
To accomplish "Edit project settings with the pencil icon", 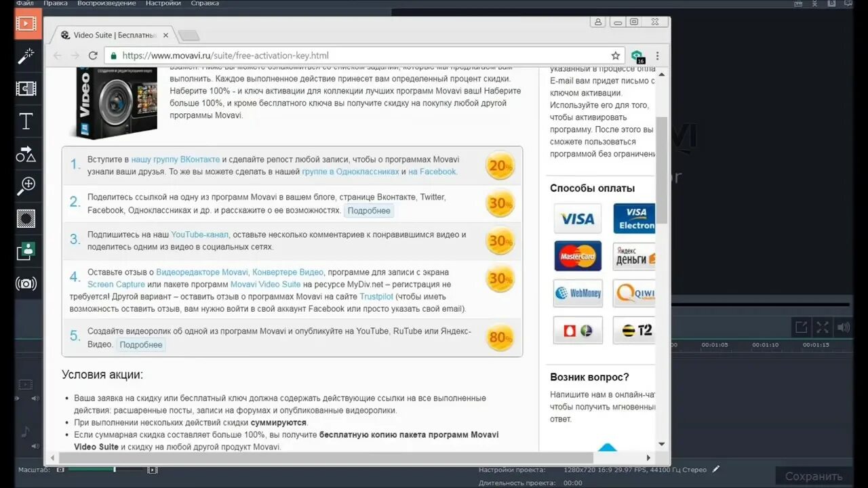I will click(x=716, y=469).
